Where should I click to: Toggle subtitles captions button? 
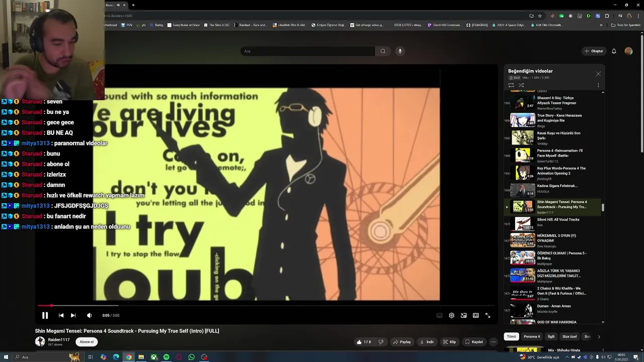click(x=439, y=315)
